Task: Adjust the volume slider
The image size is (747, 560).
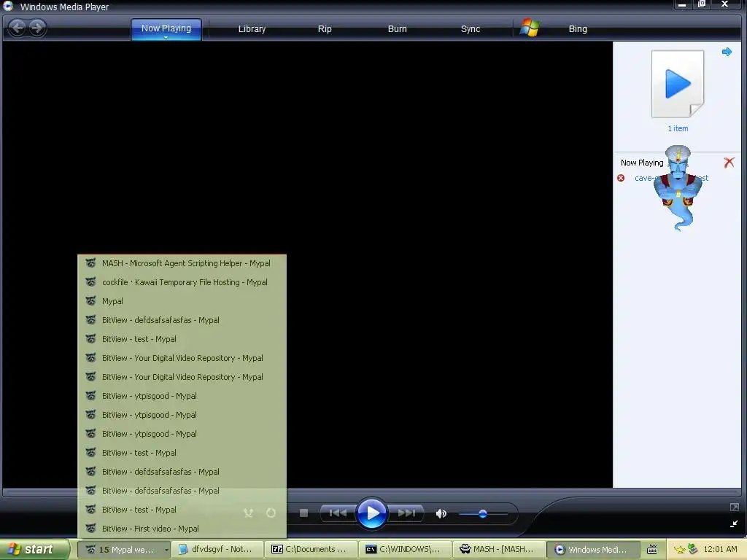Action: tap(483, 513)
